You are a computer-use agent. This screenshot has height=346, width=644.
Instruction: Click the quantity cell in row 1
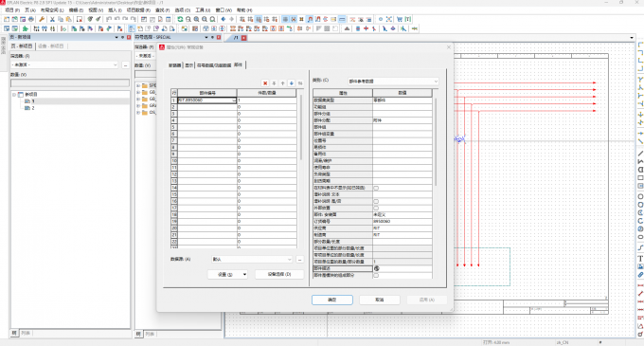pyautogui.click(x=266, y=100)
